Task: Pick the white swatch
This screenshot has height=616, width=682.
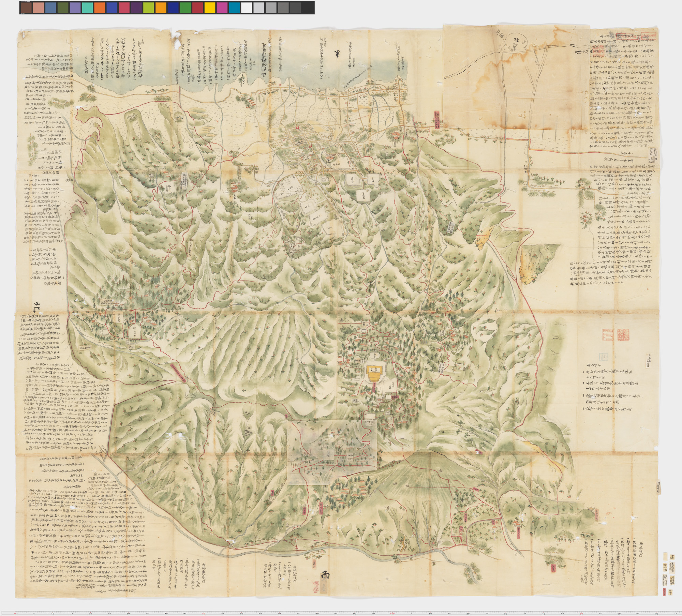Action: point(247,7)
